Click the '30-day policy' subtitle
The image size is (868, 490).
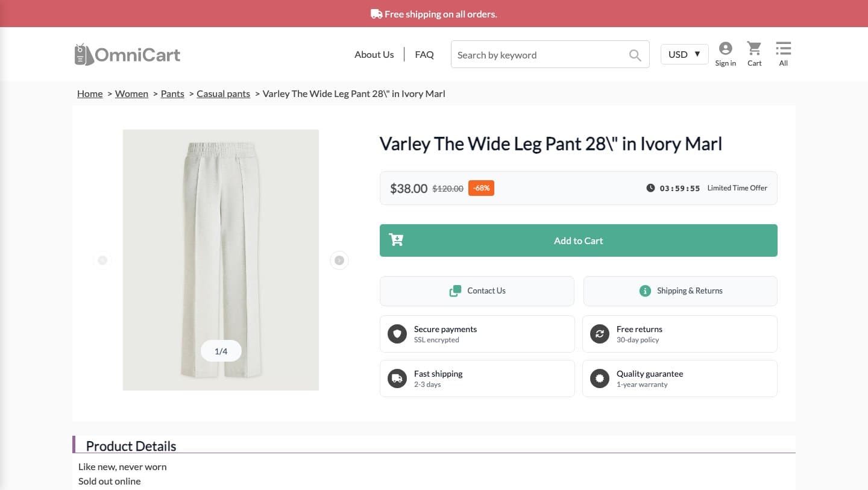click(638, 340)
